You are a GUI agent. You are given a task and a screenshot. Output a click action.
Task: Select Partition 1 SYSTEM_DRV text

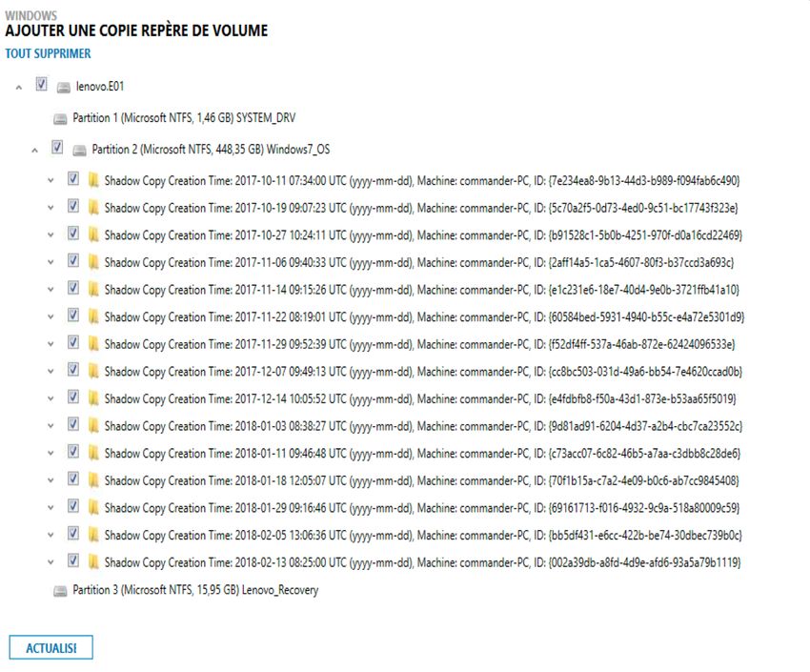point(184,118)
